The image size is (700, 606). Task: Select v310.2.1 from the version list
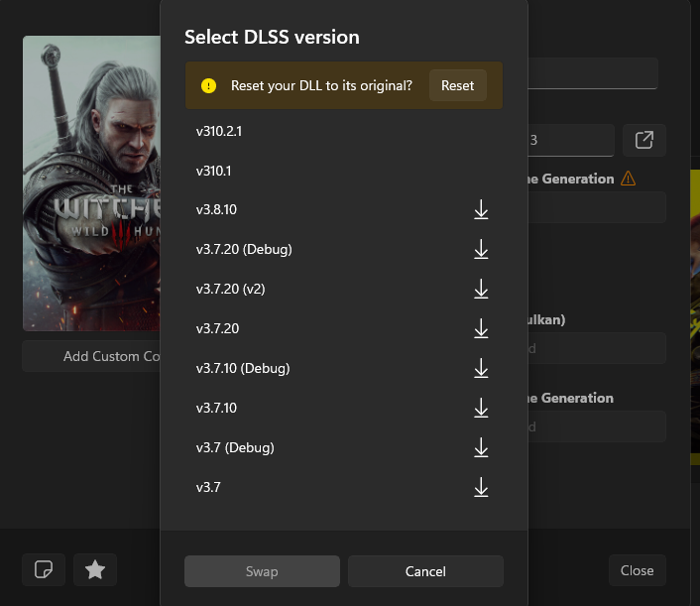pyautogui.click(x=220, y=131)
